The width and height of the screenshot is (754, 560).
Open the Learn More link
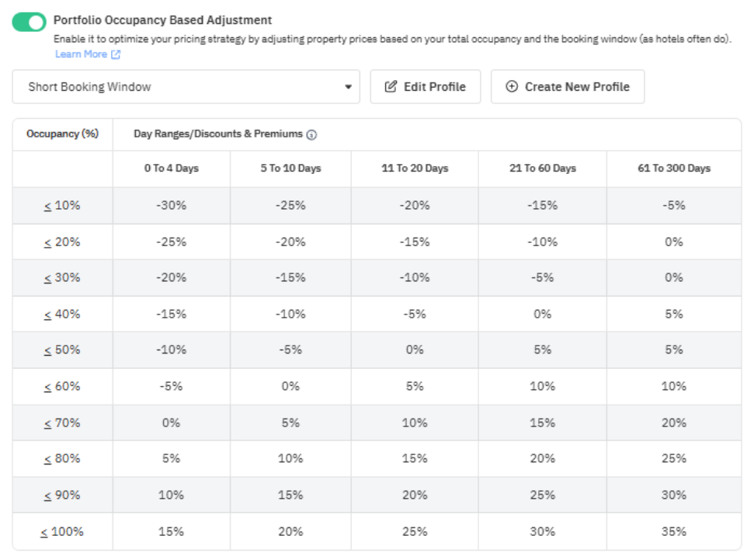[x=81, y=54]
